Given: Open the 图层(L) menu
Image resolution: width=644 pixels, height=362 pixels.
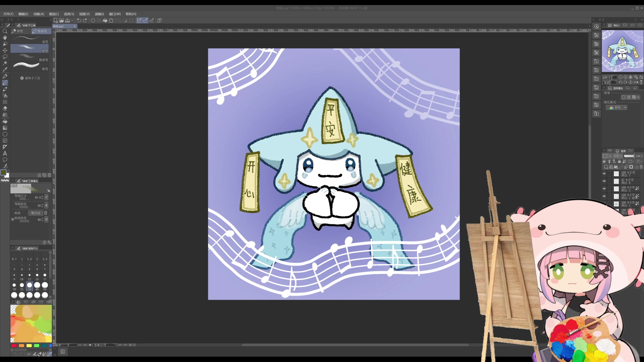Looking at the screenshot, I should pyautogui.click(x=54, y=14).
